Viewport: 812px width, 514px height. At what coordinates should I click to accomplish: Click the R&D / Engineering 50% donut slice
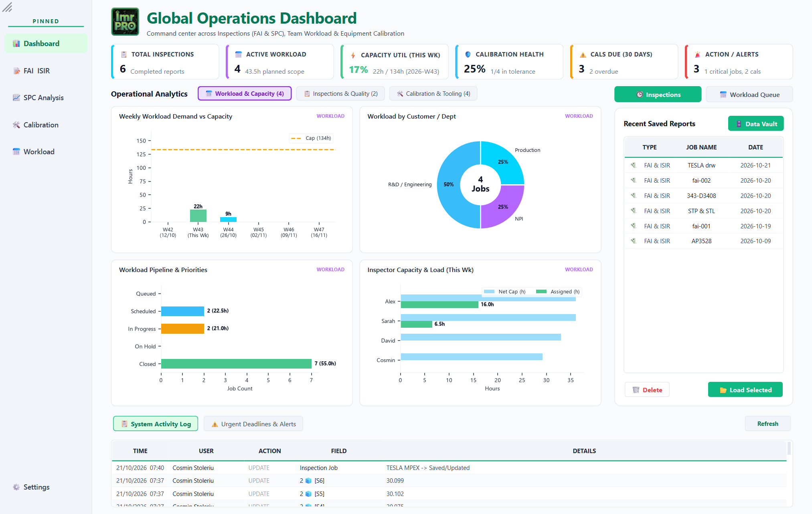pyautogui.click(x=449, y=185)
